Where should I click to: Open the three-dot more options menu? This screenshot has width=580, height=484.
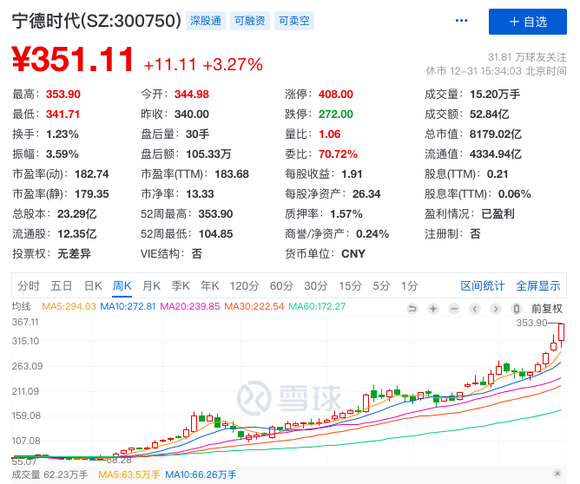point(461,20)
